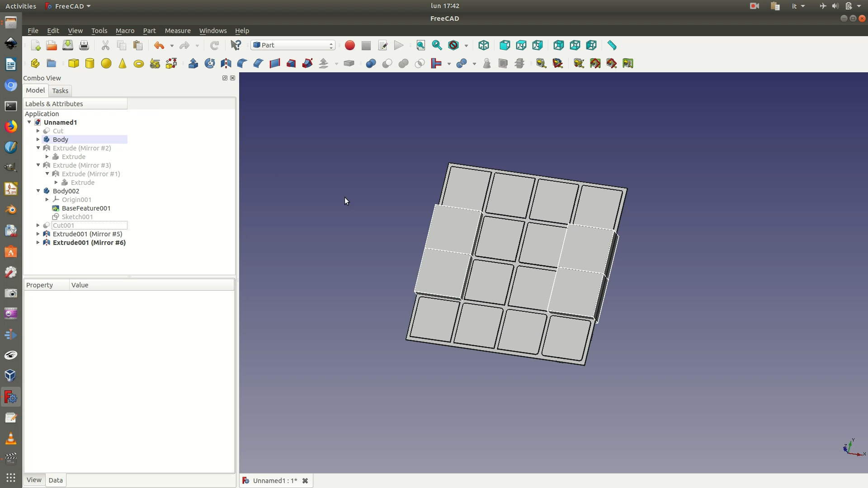The height and width of the screenshot is (488, 868).
Task: Open Firefox from the Ubuntu dock
Action: click(x=11, y=126)
